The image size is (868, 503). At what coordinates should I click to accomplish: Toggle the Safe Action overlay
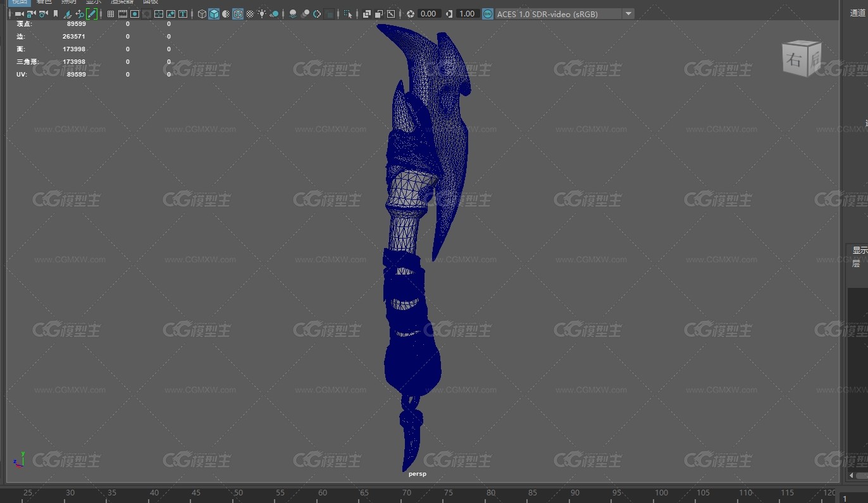(171, 13)
